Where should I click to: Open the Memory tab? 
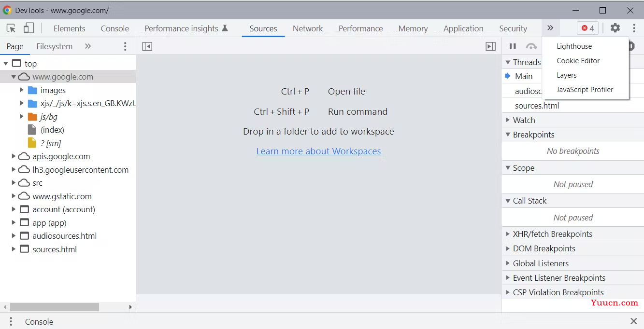413,28
